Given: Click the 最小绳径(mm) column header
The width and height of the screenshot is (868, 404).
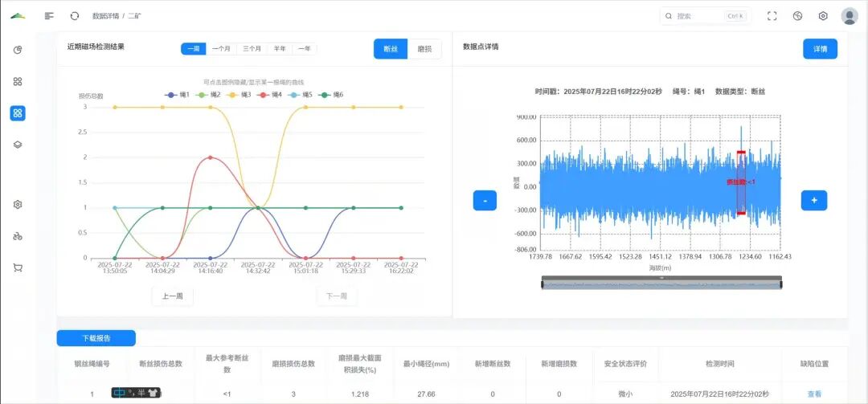Looking at the screenshot, I should pos(426,364).
